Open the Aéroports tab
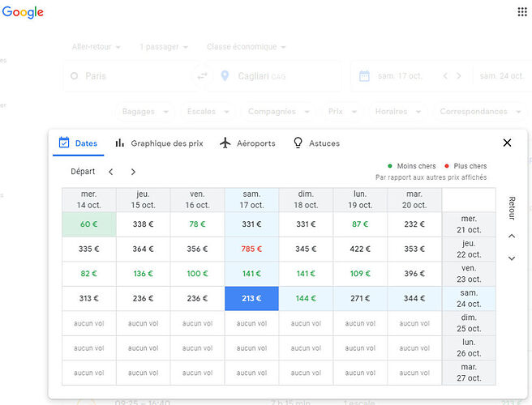 coord(247,143)
